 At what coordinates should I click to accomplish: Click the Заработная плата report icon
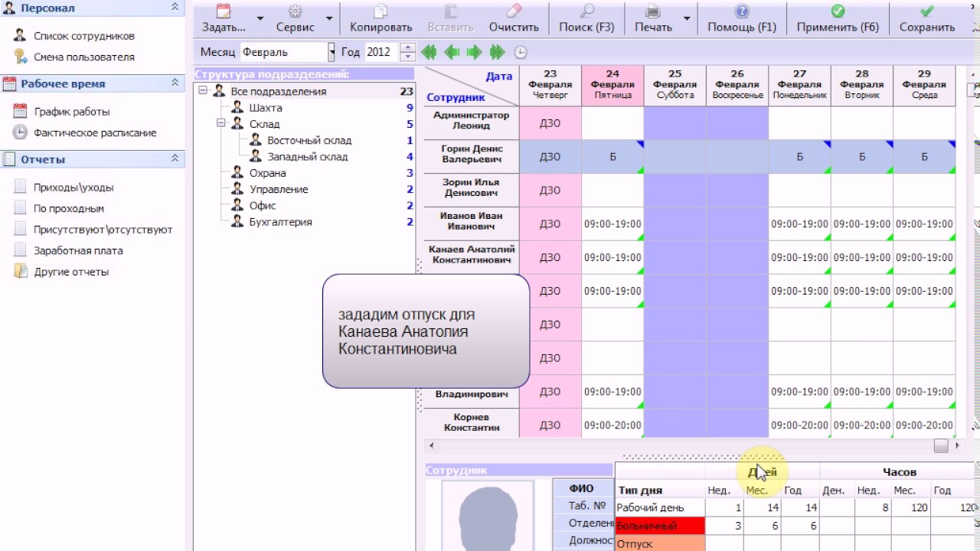click(20, 250)
